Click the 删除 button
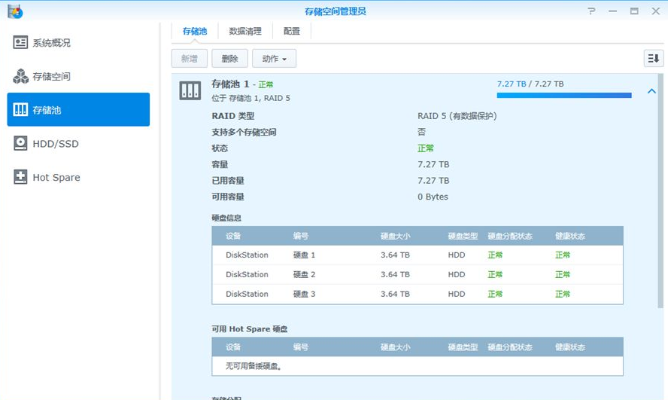The height and width of the screenshot is (400, 668). (230, 59)
